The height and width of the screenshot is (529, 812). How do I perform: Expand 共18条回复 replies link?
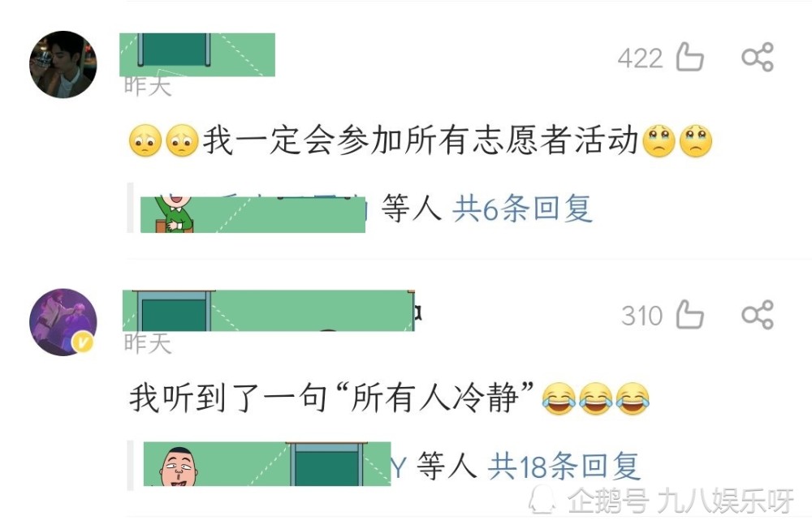click(564, 466)
